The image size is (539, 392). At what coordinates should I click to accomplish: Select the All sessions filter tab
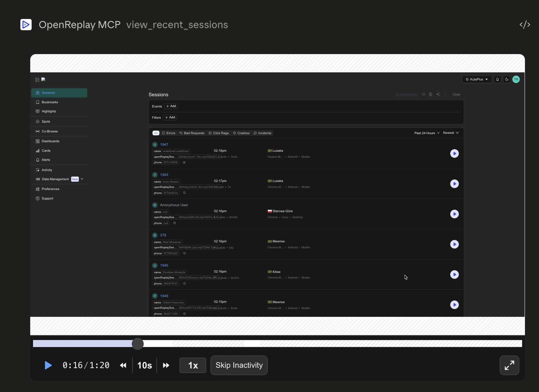click(x=156, y=133)
